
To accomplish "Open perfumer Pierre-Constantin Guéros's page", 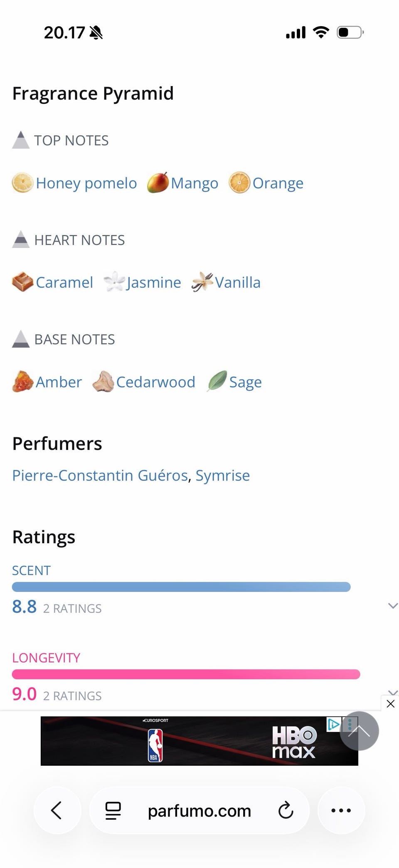I will pos(100,475).
